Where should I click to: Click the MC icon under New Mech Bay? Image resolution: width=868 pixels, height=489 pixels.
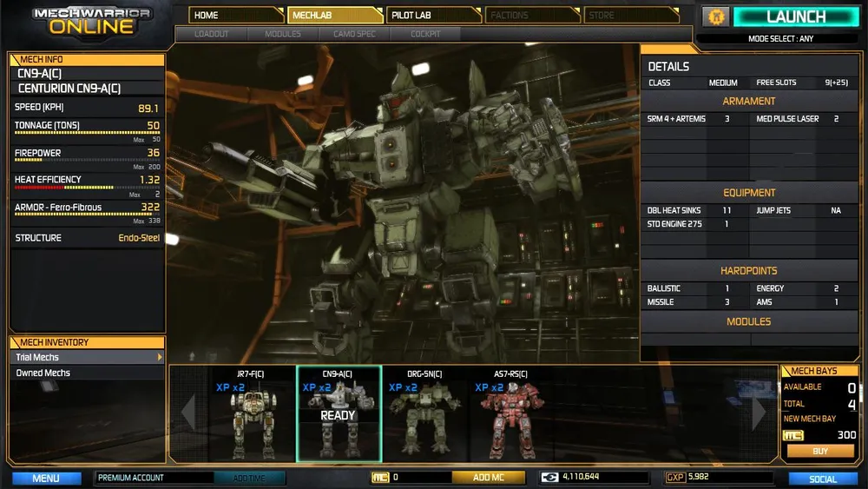pyautogui.click(x=792, y=435)
